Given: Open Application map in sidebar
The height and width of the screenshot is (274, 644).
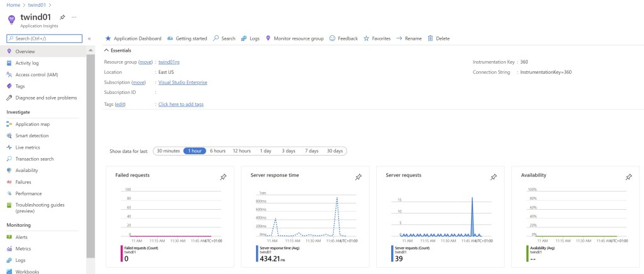Looking at the screenshot, I should 32,124.
